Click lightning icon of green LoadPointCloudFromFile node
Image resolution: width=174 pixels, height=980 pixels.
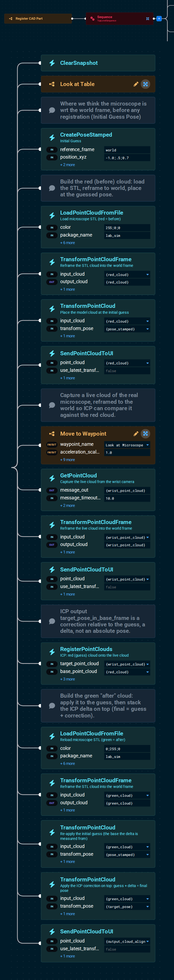[52, 736]
